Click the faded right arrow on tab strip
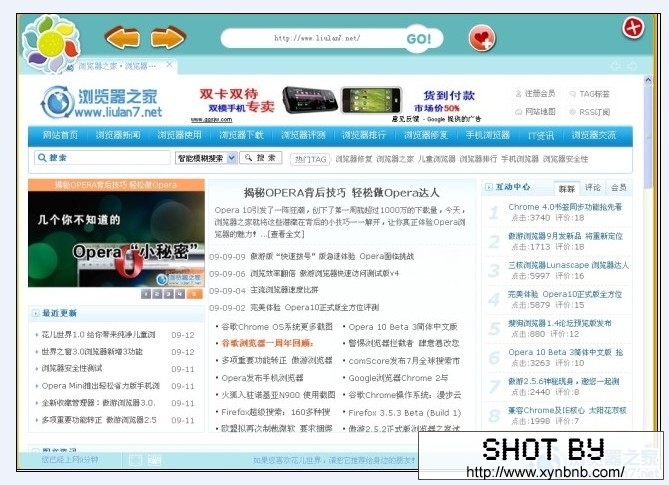The height and width of the screenshot is (485, 669). point(632,66)
